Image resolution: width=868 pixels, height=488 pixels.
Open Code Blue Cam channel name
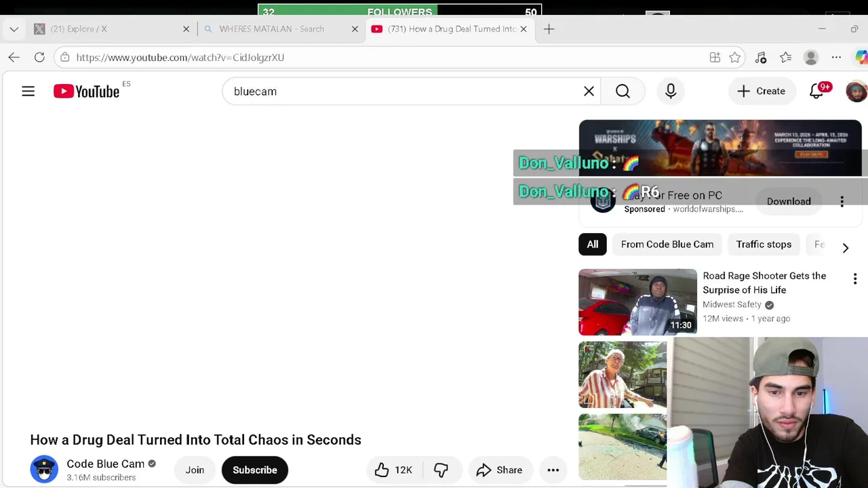105,464
